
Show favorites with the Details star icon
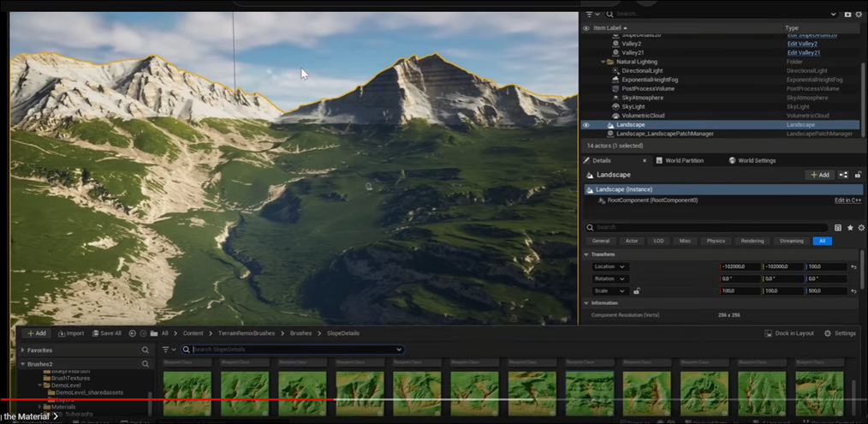click(x=850, y=228)
